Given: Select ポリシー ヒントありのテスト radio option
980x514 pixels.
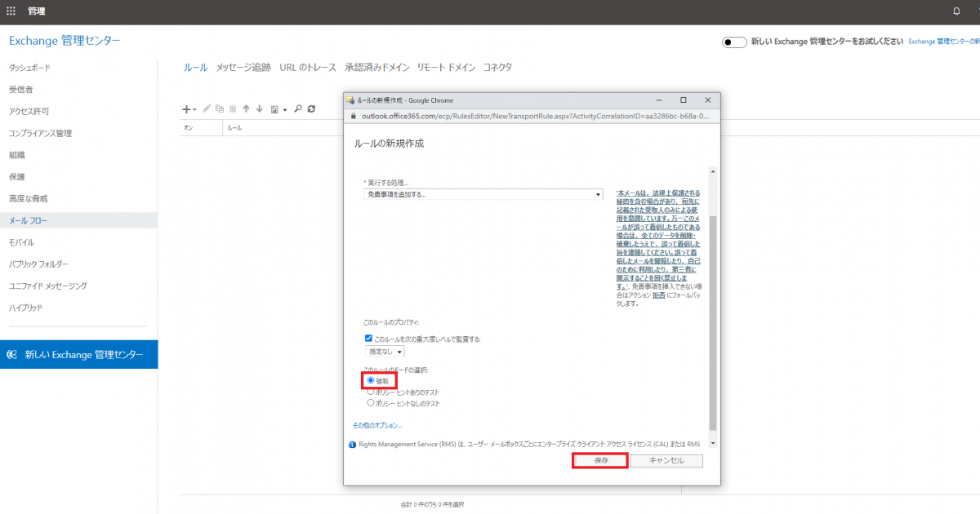Looking at the screenshot, I should coord(371,392).
